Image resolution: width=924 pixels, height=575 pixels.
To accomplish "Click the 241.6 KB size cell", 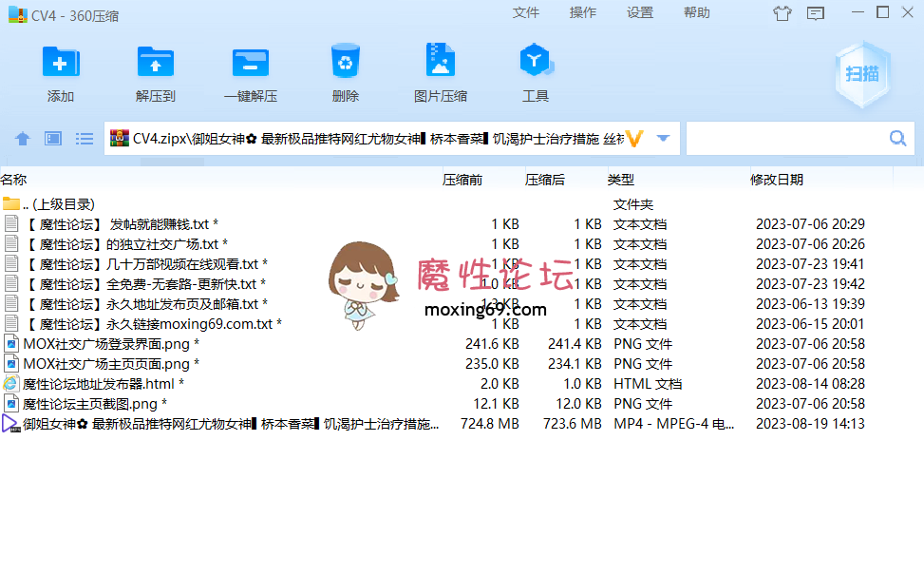I will [492, 344].
